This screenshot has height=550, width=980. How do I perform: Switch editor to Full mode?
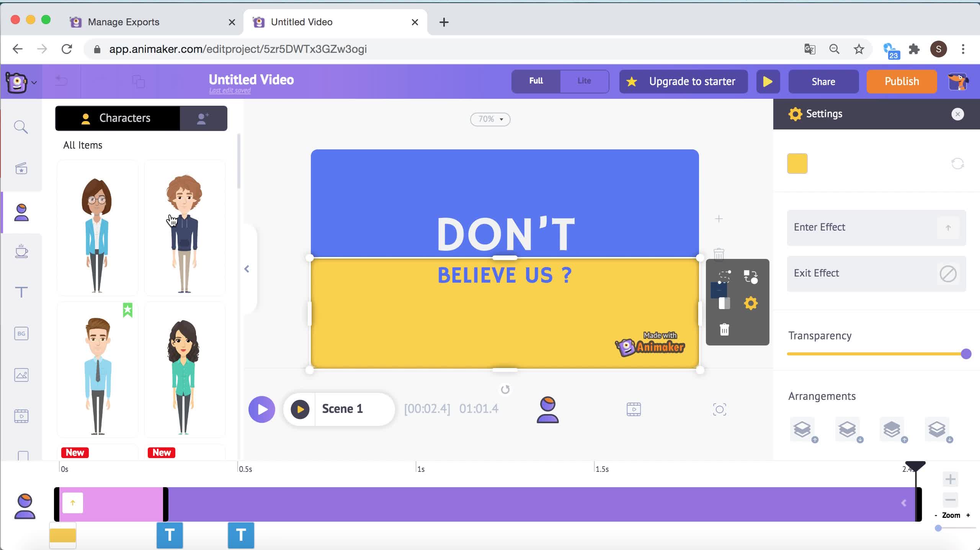tap(536, 81)
